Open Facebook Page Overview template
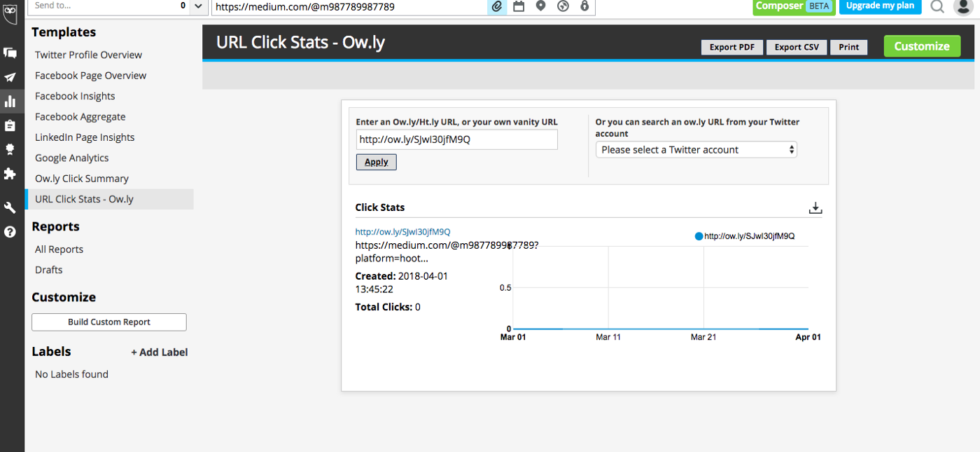Screen dimensions: 980x452 click(x=90, y=75)
